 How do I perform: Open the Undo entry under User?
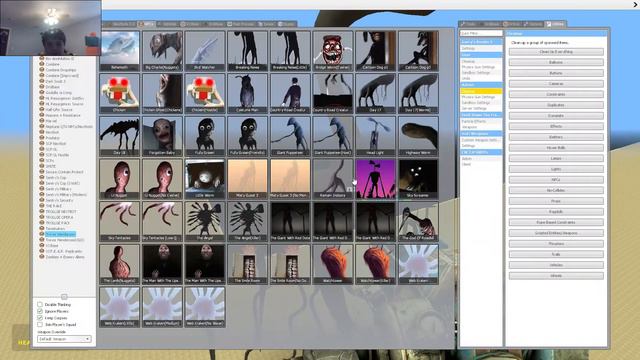point(466,78)
